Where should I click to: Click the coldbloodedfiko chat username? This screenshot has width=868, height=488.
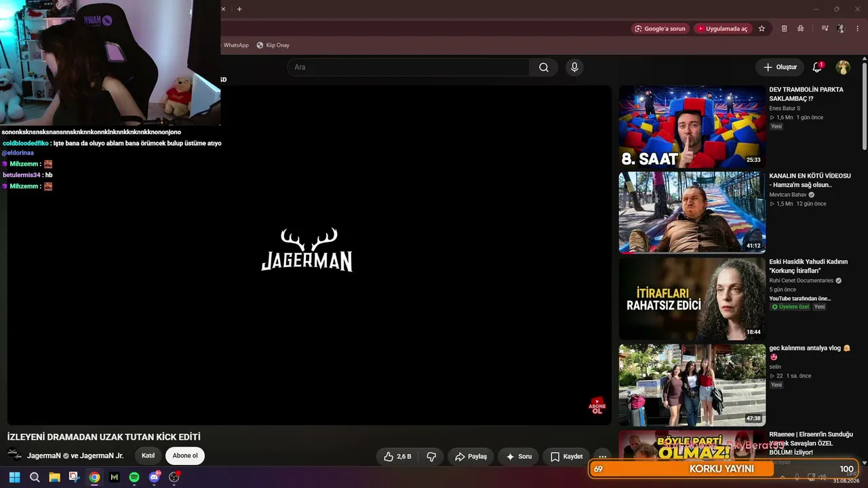(x=26, y=143)
